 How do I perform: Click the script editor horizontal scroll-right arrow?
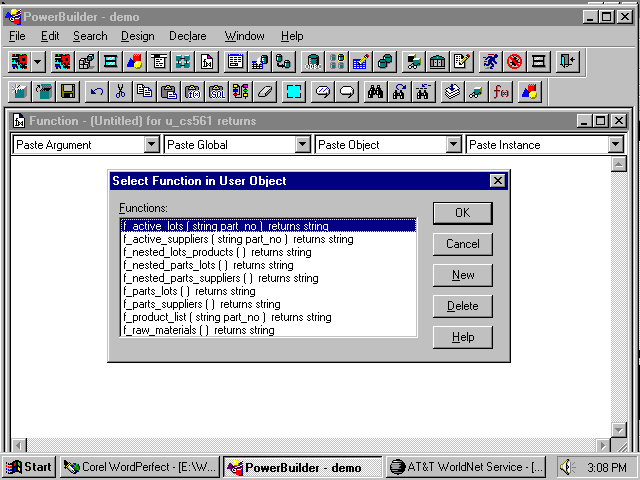[602, 445]
